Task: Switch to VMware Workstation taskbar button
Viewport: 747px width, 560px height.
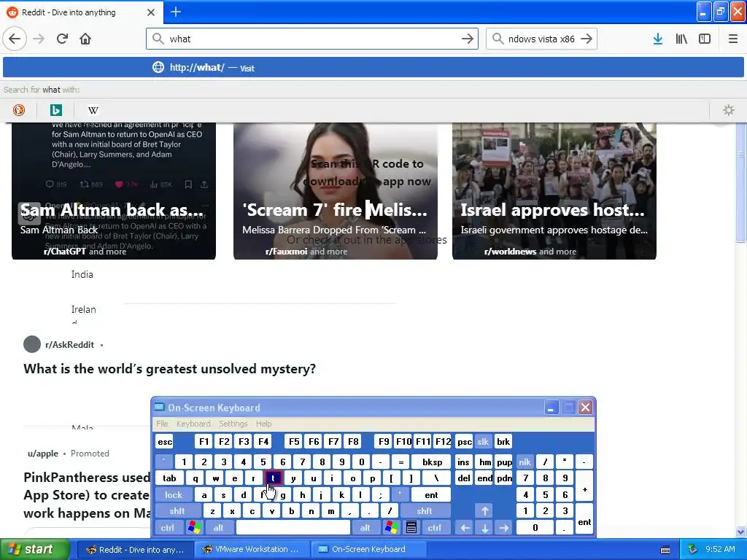Action: click(x=252, y=550)
